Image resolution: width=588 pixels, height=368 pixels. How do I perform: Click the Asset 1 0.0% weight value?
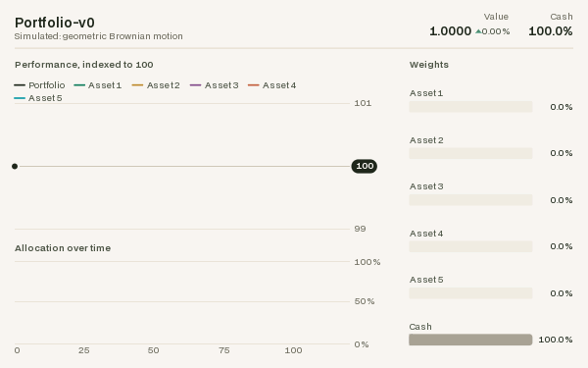[562, 107]
